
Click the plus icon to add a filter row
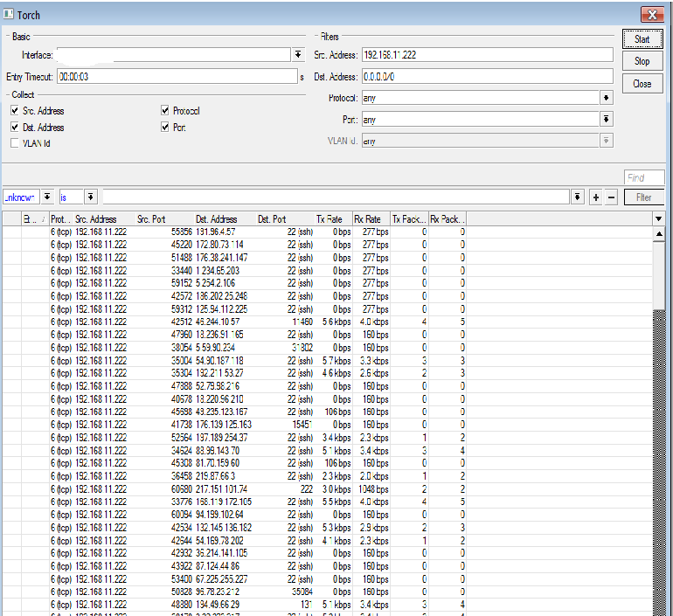pos(595,197)
